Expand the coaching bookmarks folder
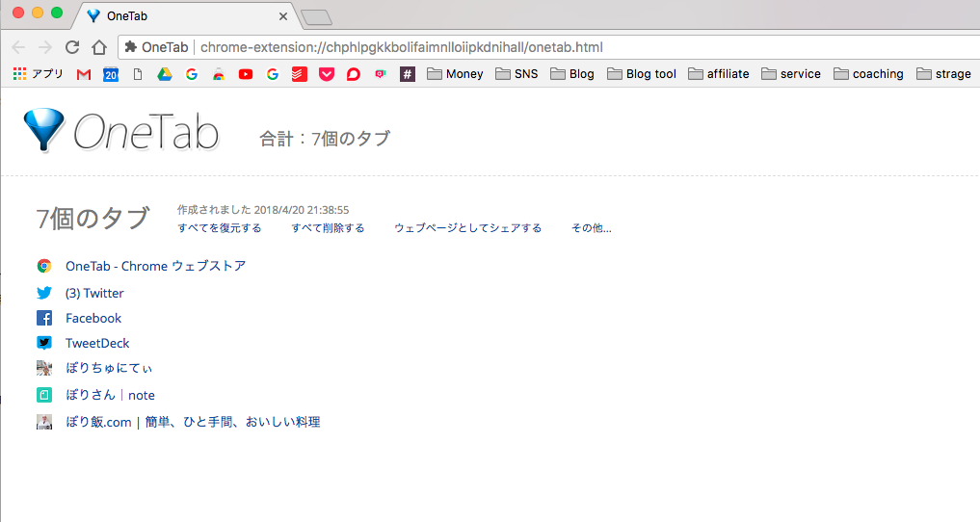980x522 pixels. [869, 74]
